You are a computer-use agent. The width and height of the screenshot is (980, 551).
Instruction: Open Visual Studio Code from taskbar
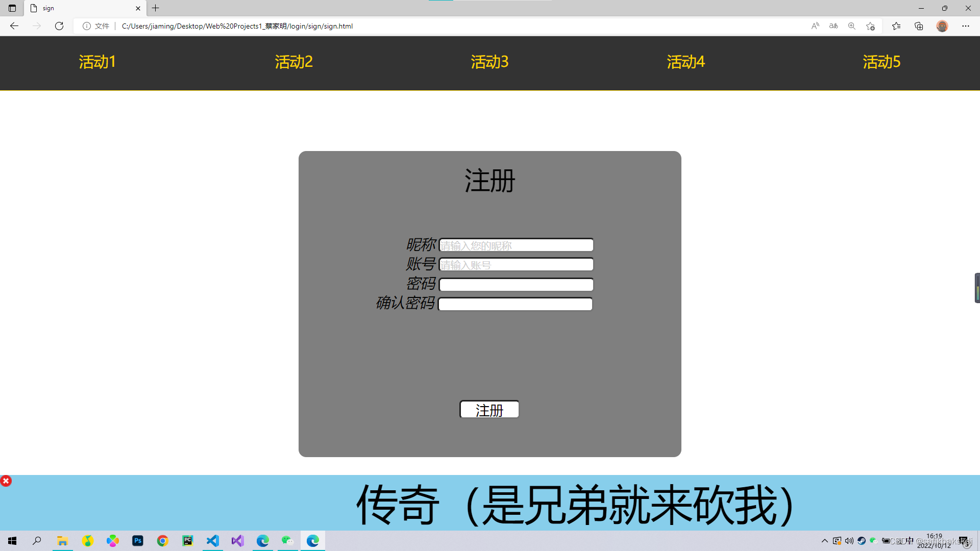[213, 541]
